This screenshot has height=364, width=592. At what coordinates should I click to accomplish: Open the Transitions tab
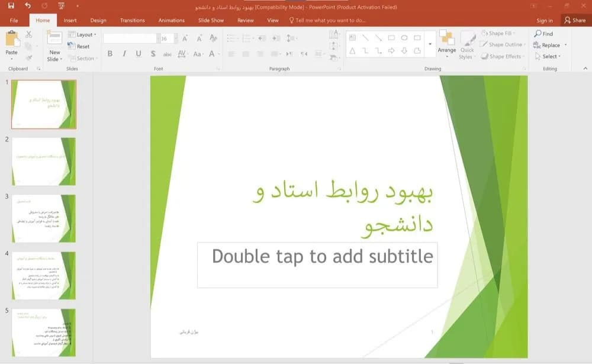point(132,20)
